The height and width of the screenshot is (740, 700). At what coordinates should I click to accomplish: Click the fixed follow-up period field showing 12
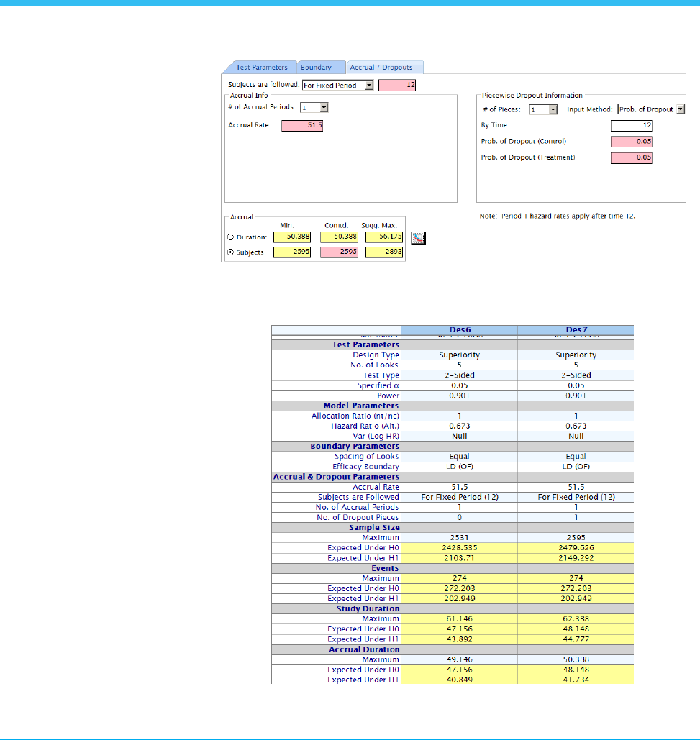click(x=397, y=85)
